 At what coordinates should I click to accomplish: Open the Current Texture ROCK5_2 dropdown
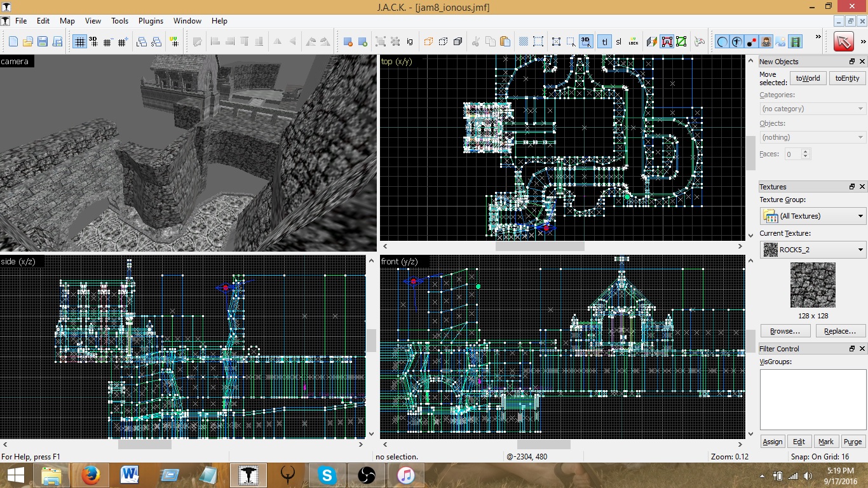(x=813, y=250)
